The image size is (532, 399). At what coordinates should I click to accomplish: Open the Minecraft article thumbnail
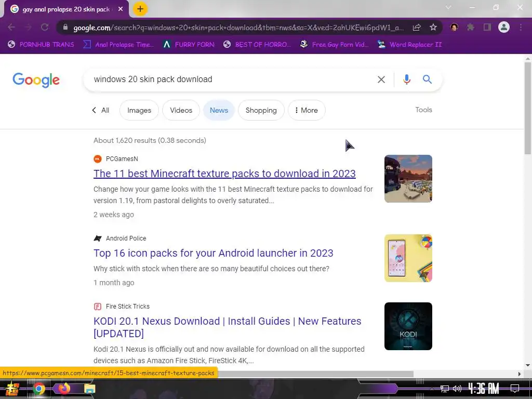(x=408, y=179)
